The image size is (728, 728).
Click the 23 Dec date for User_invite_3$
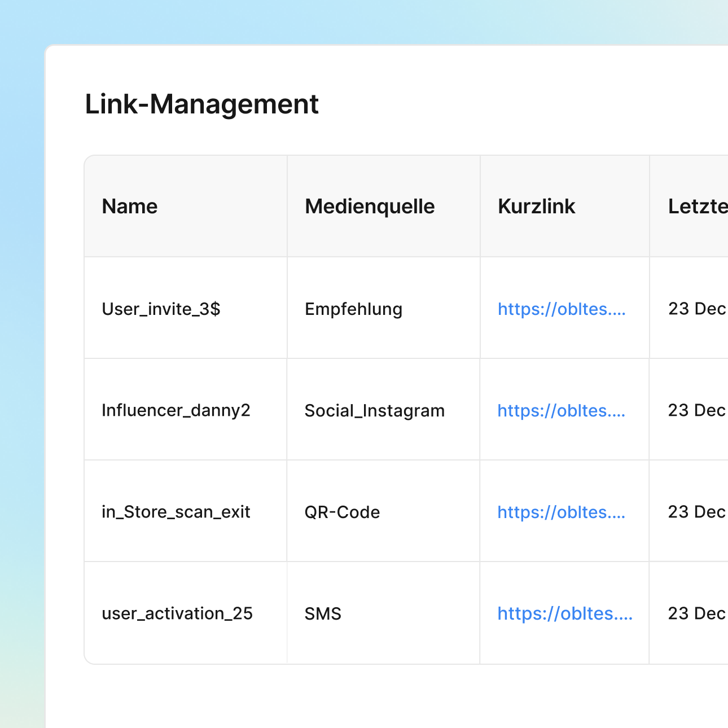(x=696, y=309)
